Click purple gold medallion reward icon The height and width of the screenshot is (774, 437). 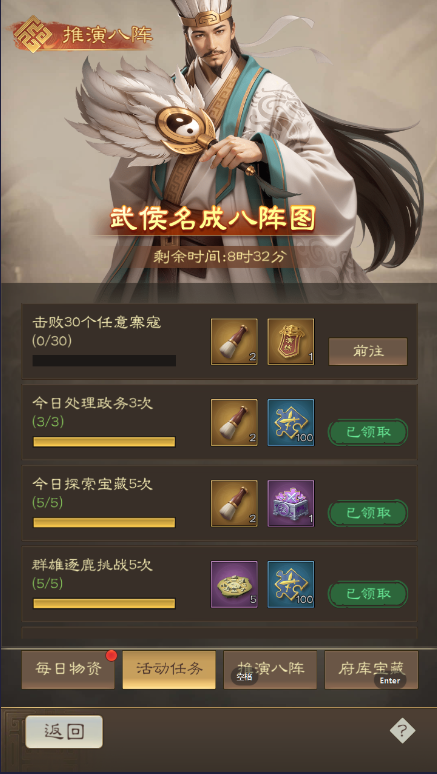pos(234,584)
